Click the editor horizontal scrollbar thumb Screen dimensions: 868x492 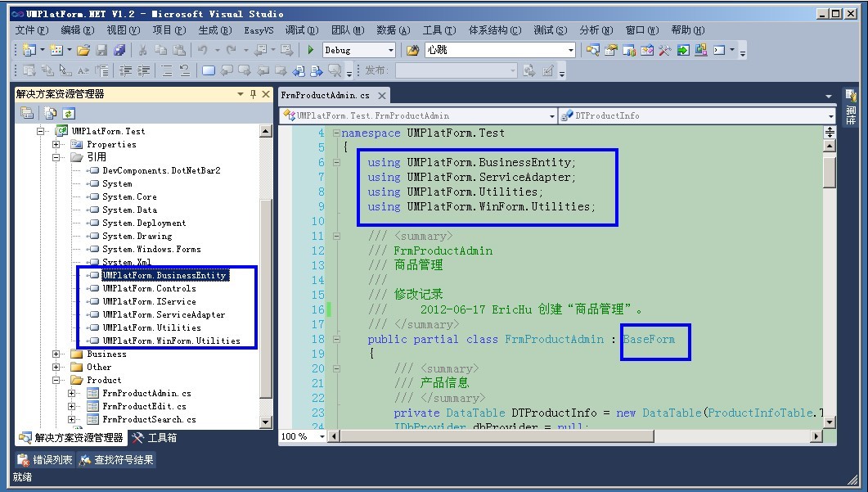497,436
